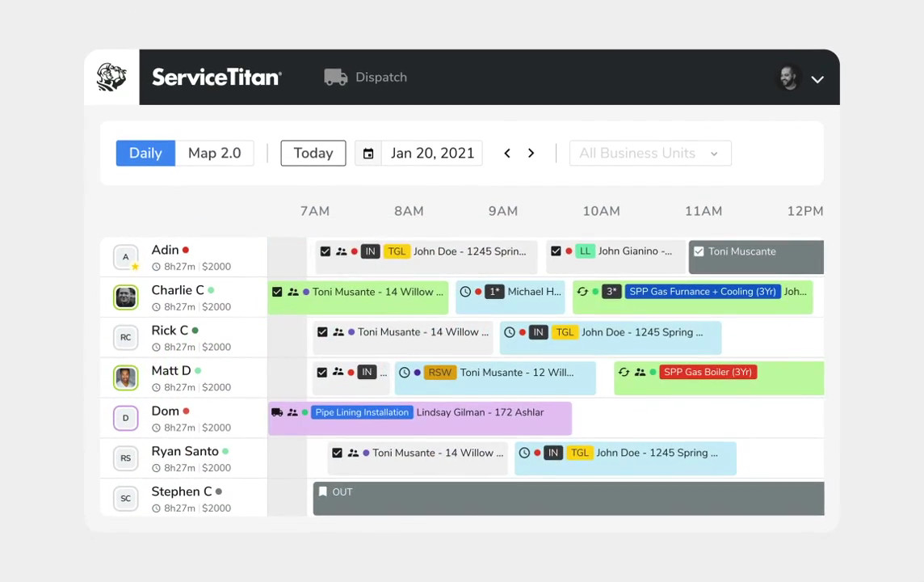Click recurring icon on SPP Gas Furnance job
The image size is (924, 582).
pos(582,291)
